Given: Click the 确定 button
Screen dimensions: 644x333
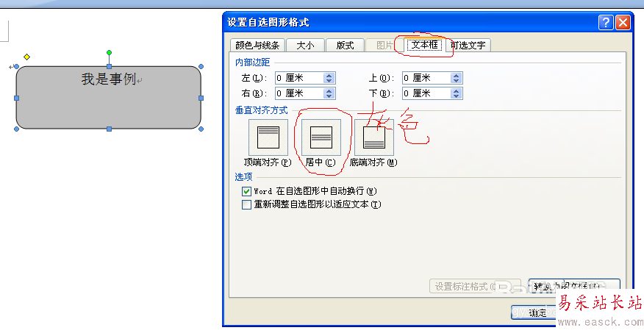Looking at the screenshot, I should (534, 312).
